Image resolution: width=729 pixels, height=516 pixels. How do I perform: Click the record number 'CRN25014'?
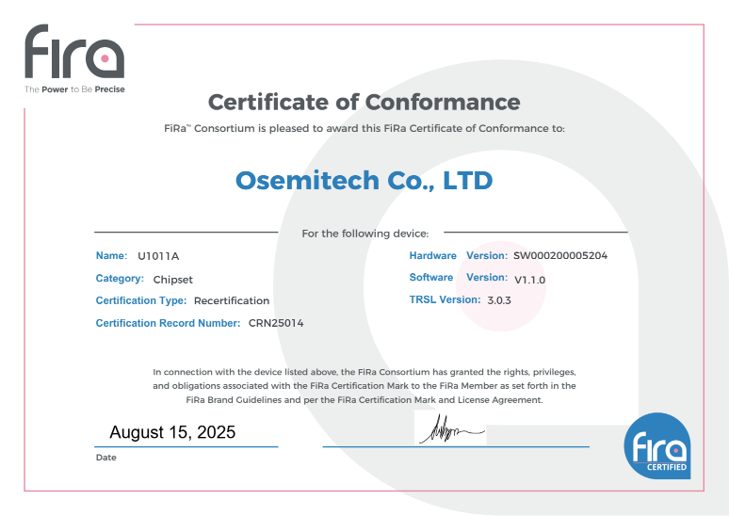pos(276,323)
